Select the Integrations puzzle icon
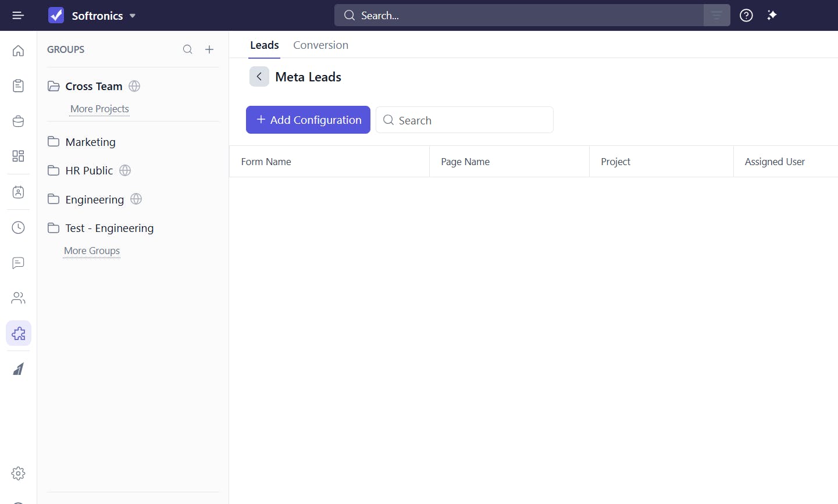Screen dimensions: 838x504 pyautogui.click(x=18, y=333)
